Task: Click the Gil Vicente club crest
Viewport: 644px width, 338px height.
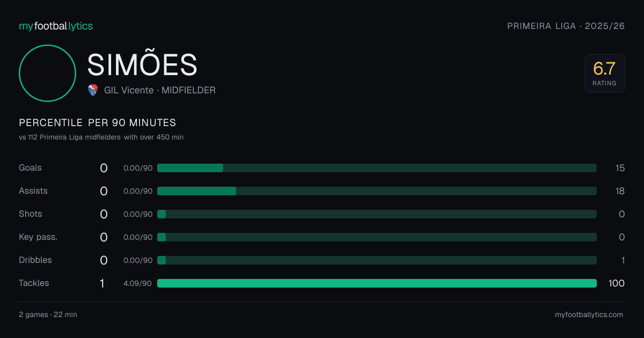Action: click(x=93, y=90)
